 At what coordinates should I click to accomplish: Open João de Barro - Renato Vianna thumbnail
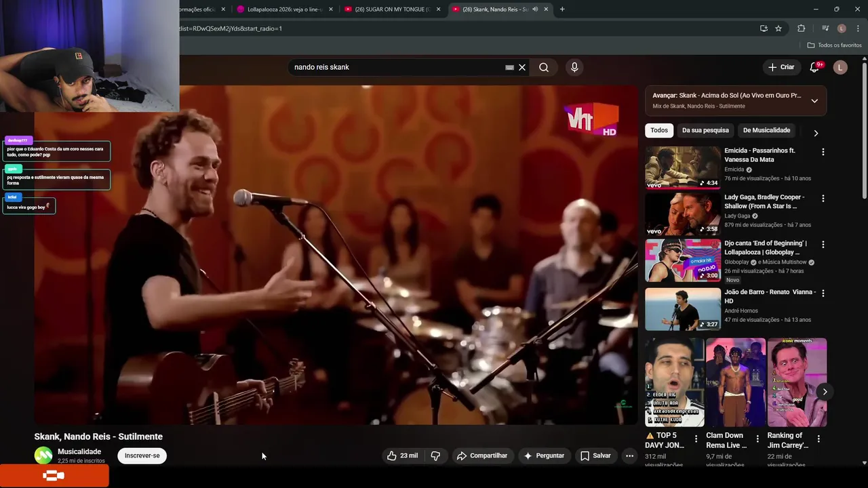click(x=683, y=309)
